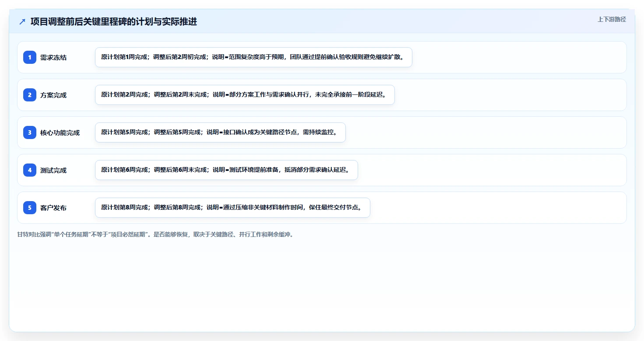The width and height of the screenshot is (644, 341).
Task: Click the 上下游路径 label
Action: (612, 19)
